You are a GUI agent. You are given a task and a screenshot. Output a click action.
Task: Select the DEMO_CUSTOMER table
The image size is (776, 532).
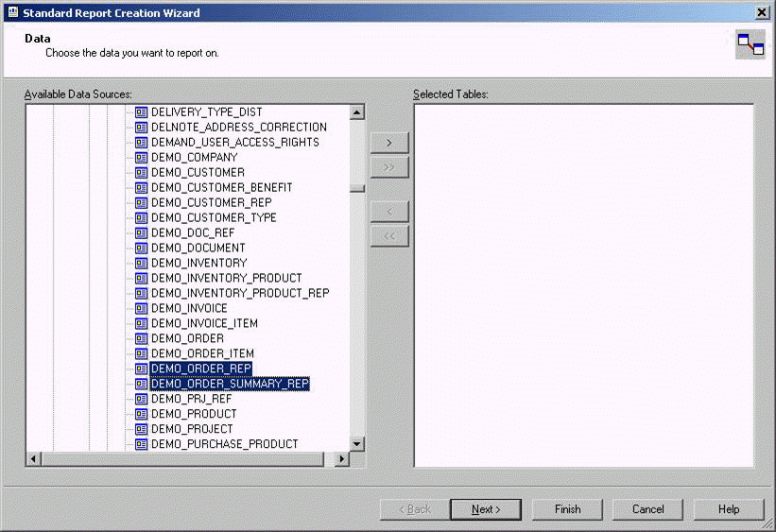tap(198, 172)
